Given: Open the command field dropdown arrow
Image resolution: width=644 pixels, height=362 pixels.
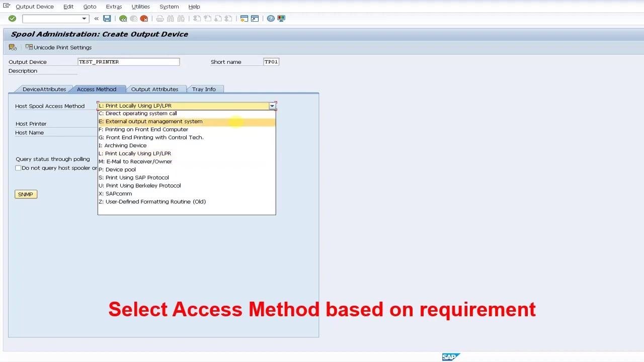Looking at the screenshot, I should [x=84, y=19].
